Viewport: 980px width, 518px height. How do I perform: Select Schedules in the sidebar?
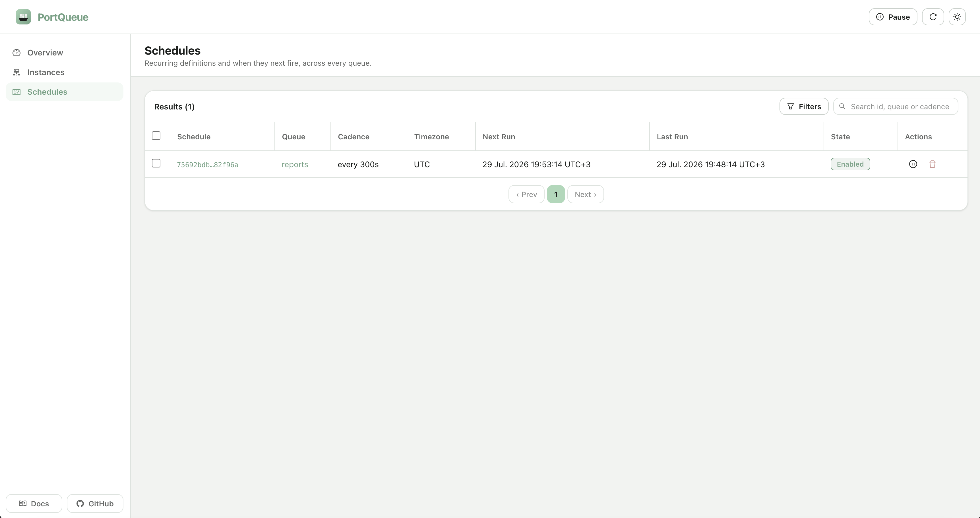pos(65,92)
